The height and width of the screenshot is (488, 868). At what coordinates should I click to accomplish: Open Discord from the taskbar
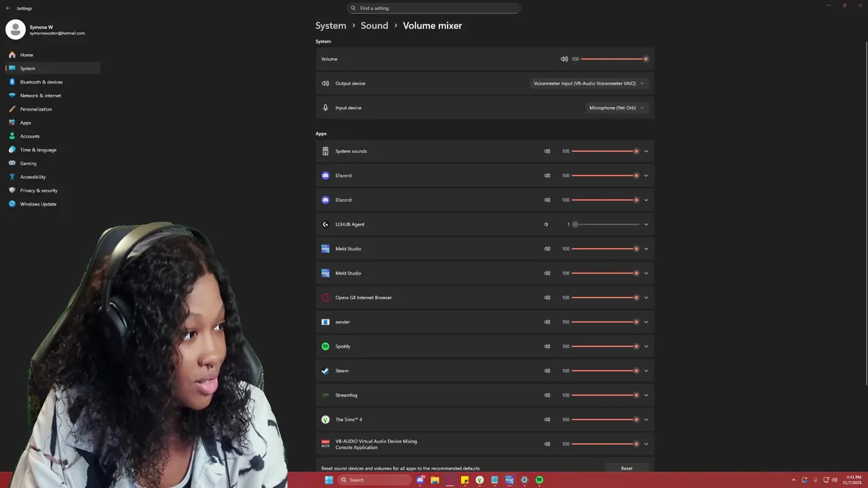[420, 480]
